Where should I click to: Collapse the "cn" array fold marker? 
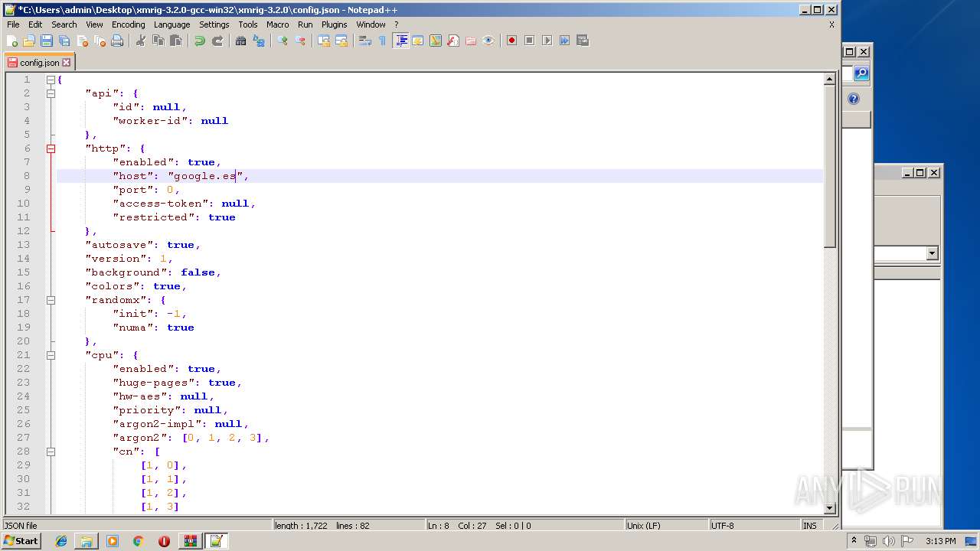click(51, 452)
